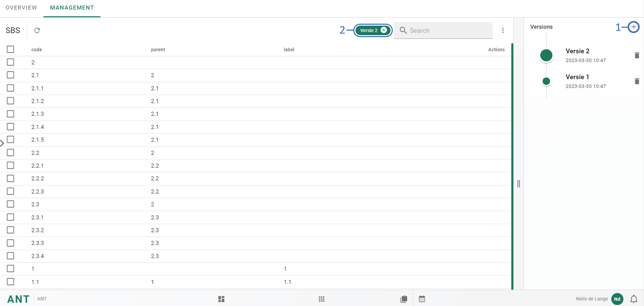The height and width of the screenshot is (306, 644).
Task: Open the apps grid icon
Action: 321,299
